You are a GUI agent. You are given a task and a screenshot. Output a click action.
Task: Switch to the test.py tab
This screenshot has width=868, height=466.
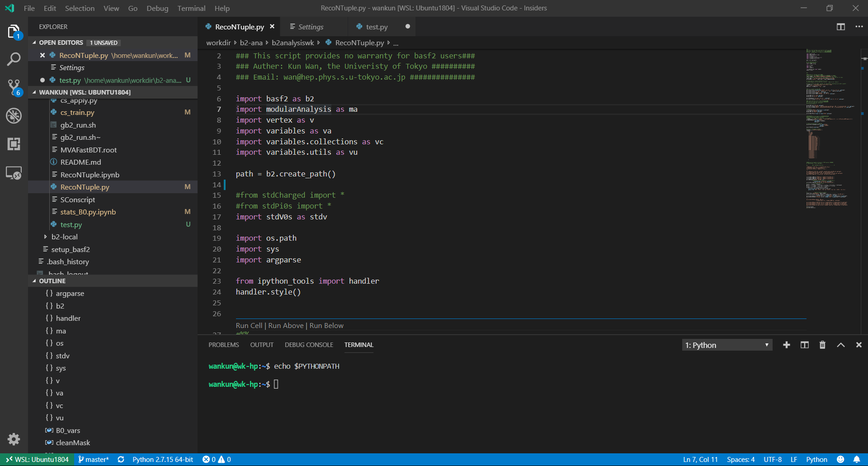click(x=376, y=27)
